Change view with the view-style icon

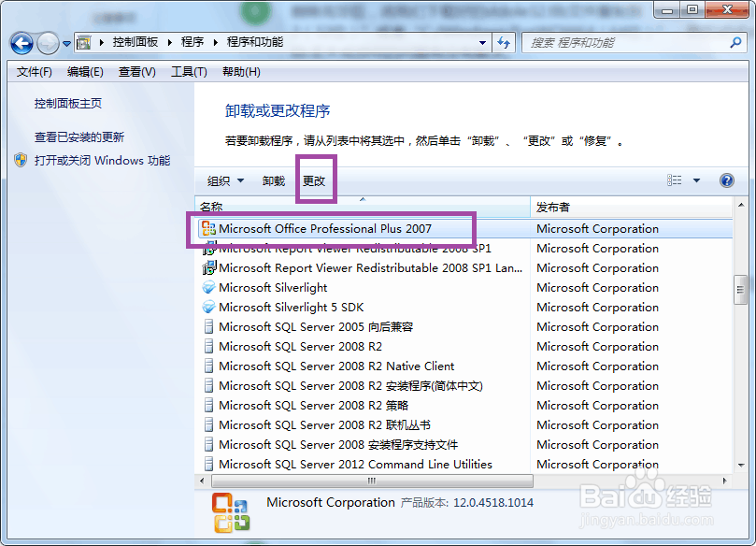pos(674,180)
